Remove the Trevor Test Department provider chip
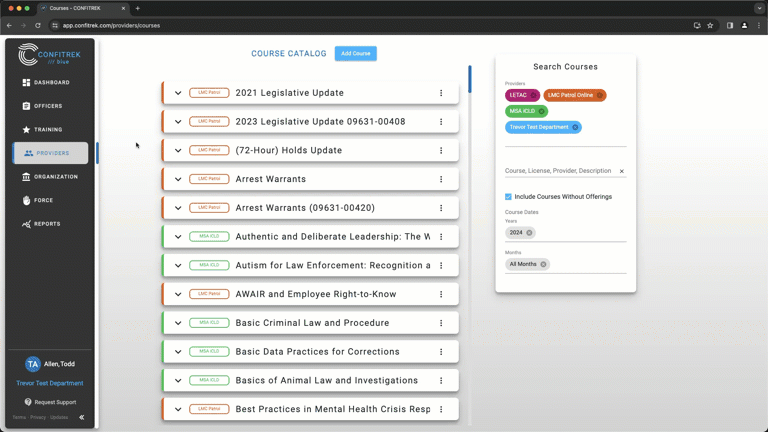Screen dimensions: 768x432 coord(575,127)
